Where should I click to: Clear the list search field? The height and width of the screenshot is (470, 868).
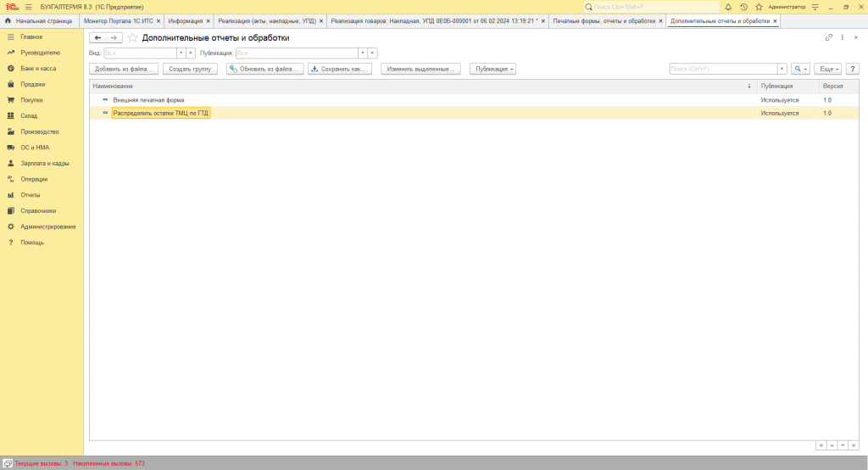coord(782,70)
